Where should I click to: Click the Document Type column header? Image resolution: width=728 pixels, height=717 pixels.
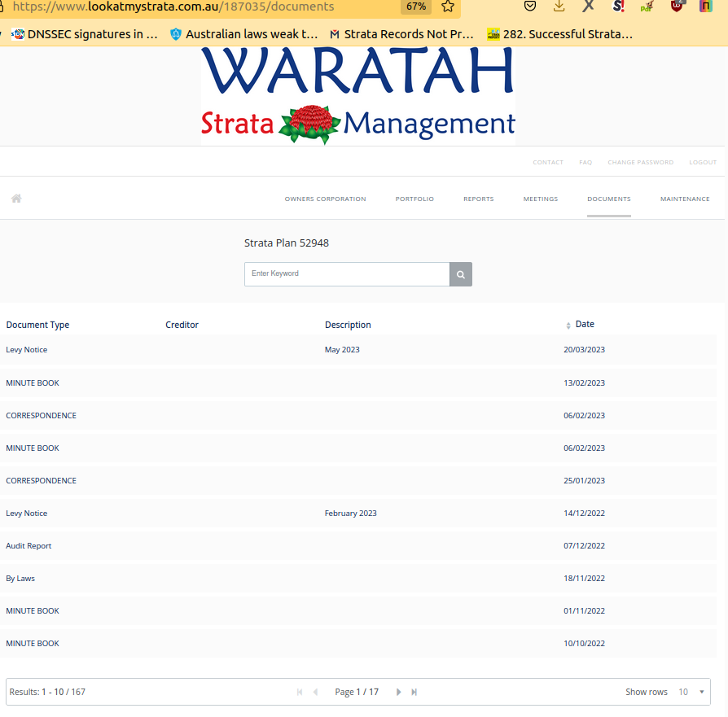pyautogui.click(x=37, y=325)
